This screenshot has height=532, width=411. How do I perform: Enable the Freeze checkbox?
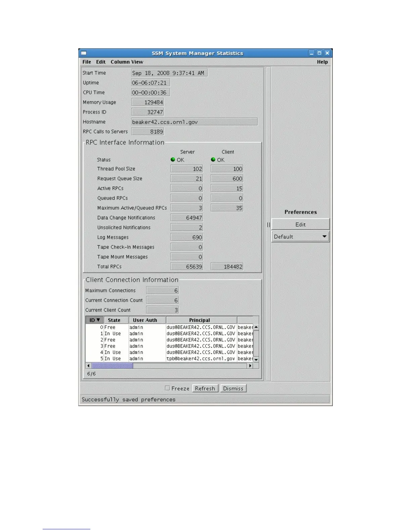(167, 388)
